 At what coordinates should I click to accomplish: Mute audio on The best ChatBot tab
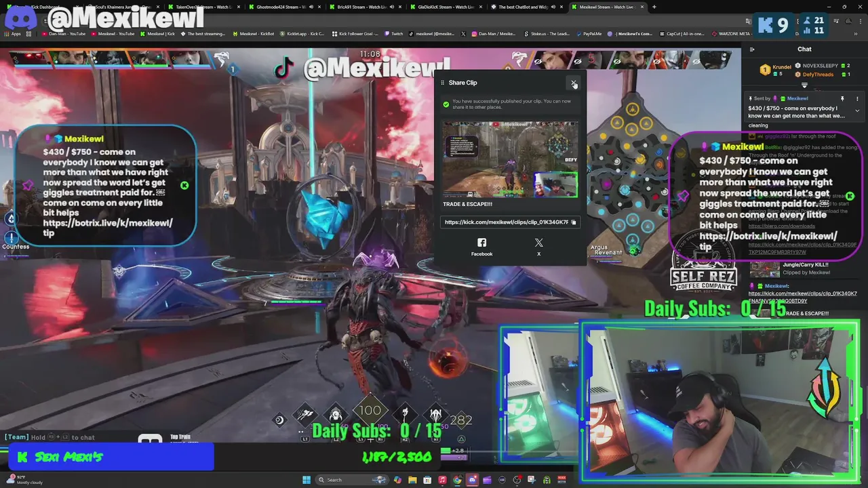[553, 7]
